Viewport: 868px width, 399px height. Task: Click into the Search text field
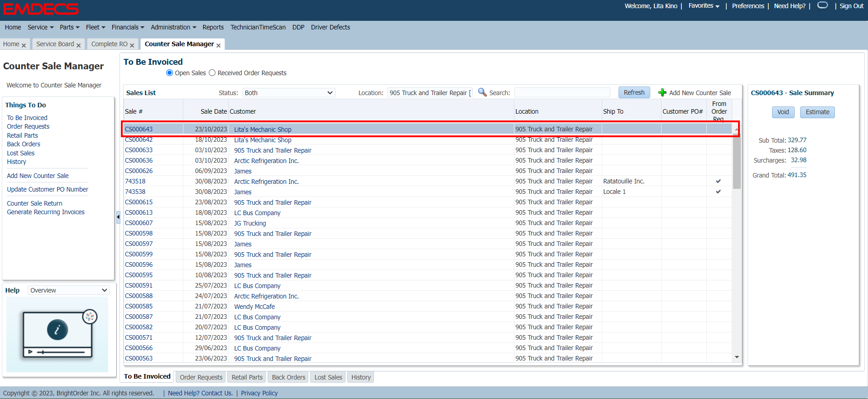point(562,93)
